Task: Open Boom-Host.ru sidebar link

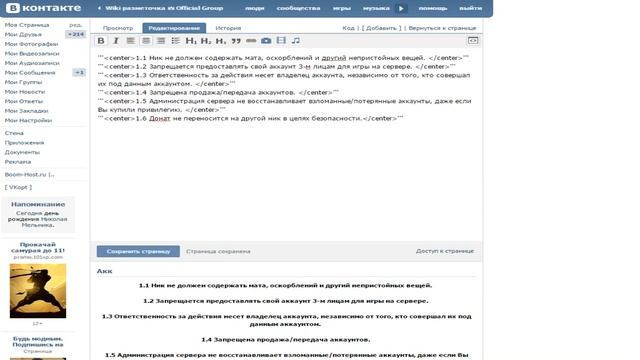Action: (x=29, y=175)
